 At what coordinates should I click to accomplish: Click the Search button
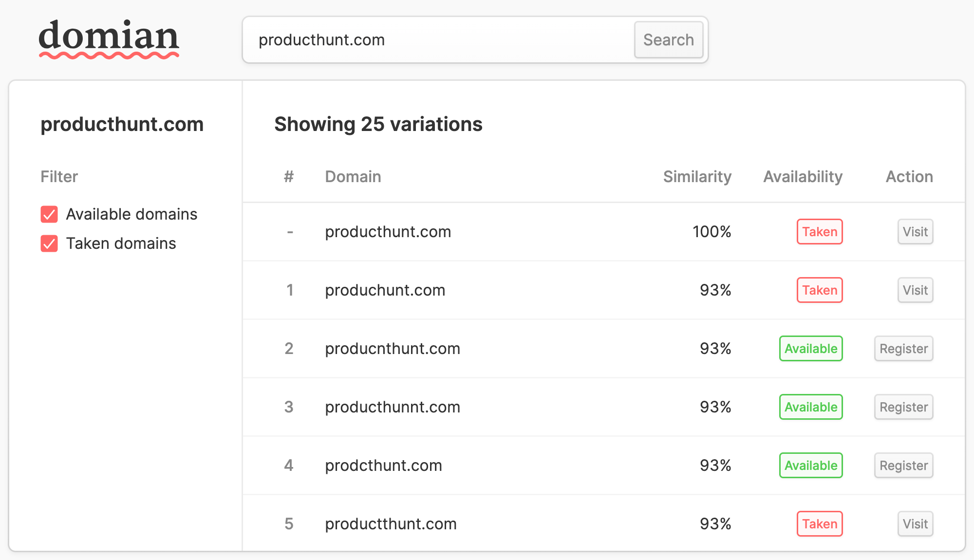668,40
